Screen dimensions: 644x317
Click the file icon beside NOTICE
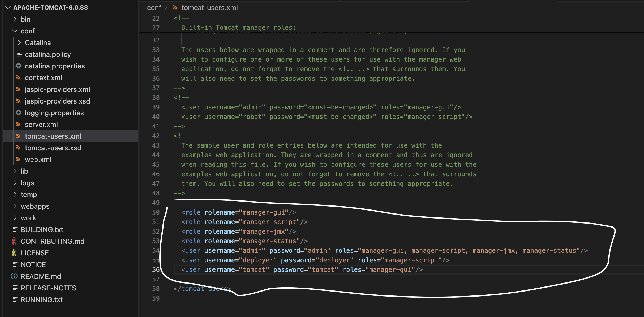15,264
